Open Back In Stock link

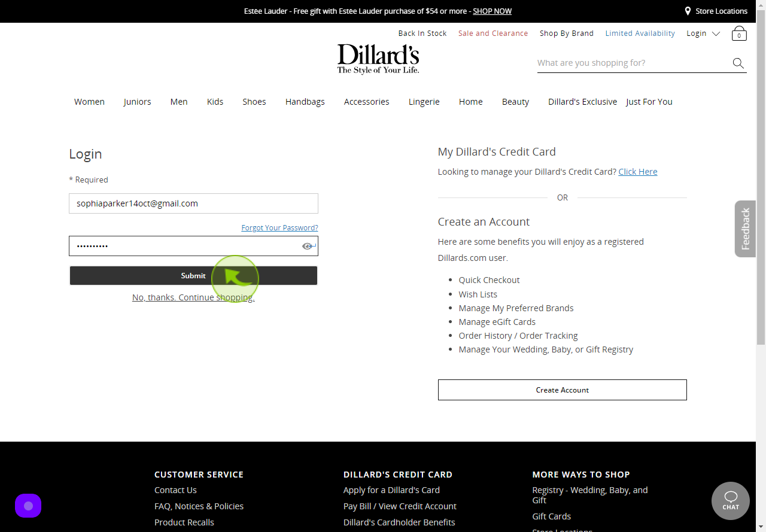pyautogui.click(x=422, y=34)
